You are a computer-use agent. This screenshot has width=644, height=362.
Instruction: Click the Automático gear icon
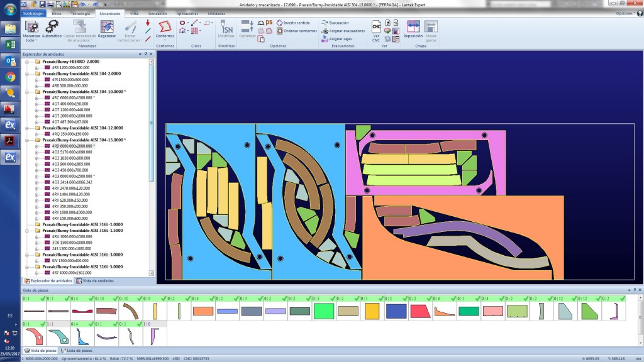[52, 26]
